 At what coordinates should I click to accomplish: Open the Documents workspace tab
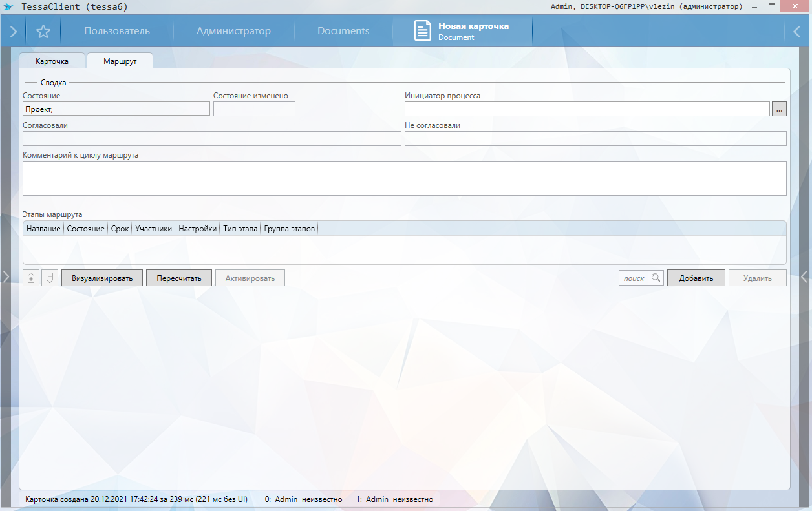coord(343,31)
